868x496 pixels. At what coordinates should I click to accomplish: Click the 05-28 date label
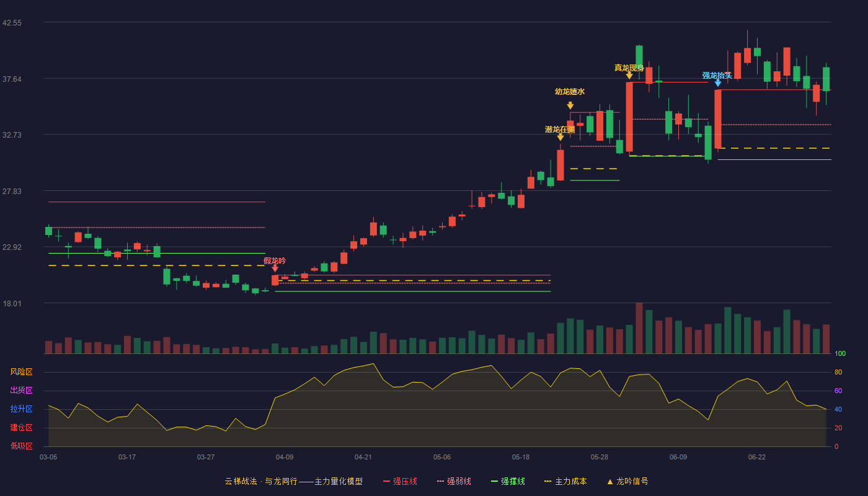(600, 457)
